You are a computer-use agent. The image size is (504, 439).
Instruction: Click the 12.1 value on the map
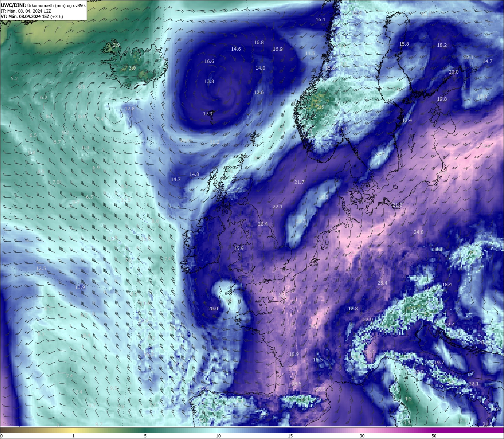(469, 57)
